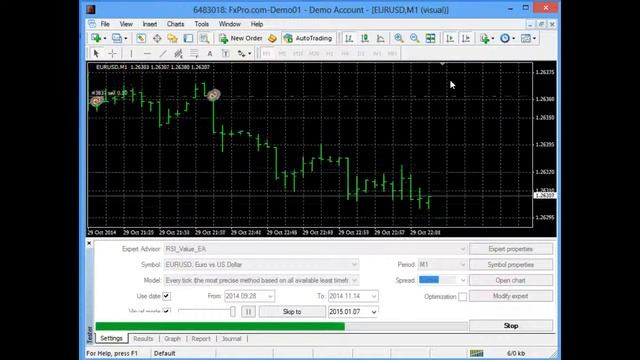640x360 pixels.
Task: Zoom in on the chart
Action: [x=399, y=38]
